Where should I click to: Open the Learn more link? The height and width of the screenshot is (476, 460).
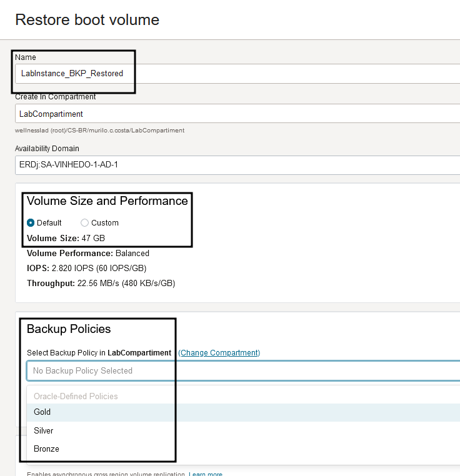click(x=205, y=474)
